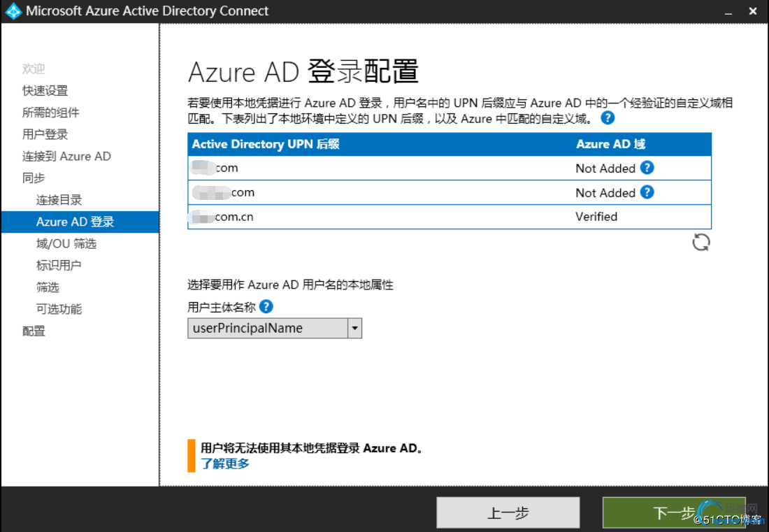Click the 上一步 back button
The image size is (769, 532).
click(508, 513)
